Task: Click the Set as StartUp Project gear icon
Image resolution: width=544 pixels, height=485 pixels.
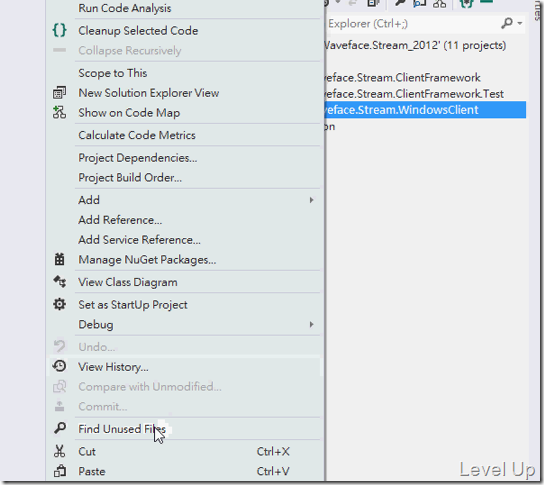Action: (x=59, y=304)
